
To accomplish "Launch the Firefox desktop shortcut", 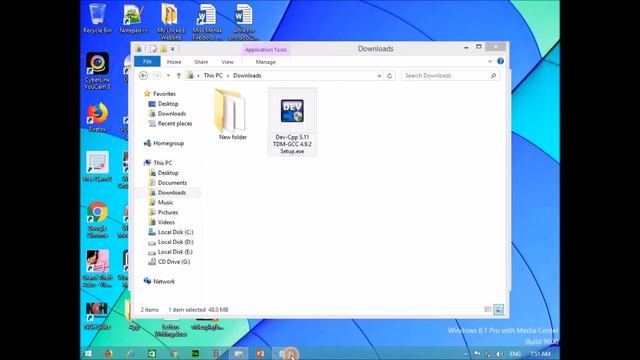I will click(x=97, y=118).
